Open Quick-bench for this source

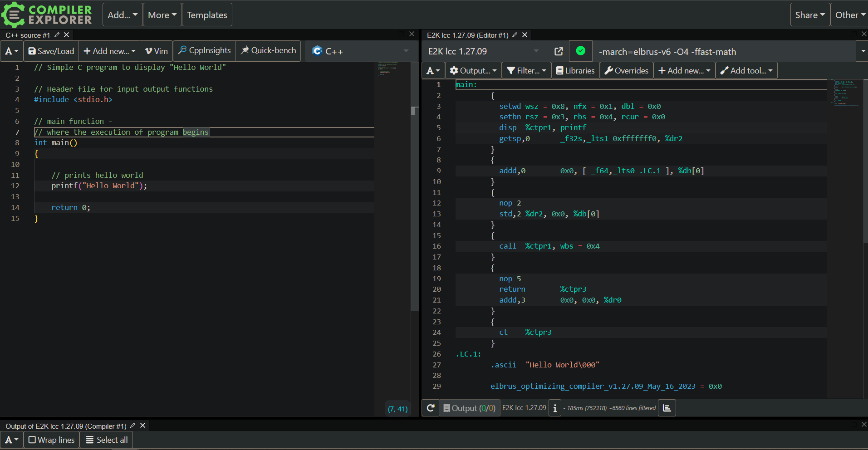(x=268, y=50)
